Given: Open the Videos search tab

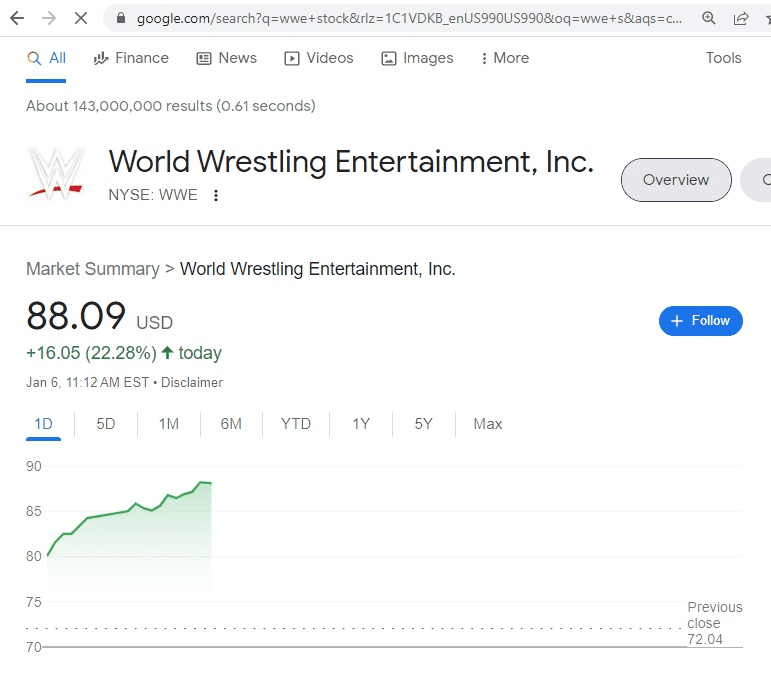Looking at the screenshot, I should coord(319,58).
